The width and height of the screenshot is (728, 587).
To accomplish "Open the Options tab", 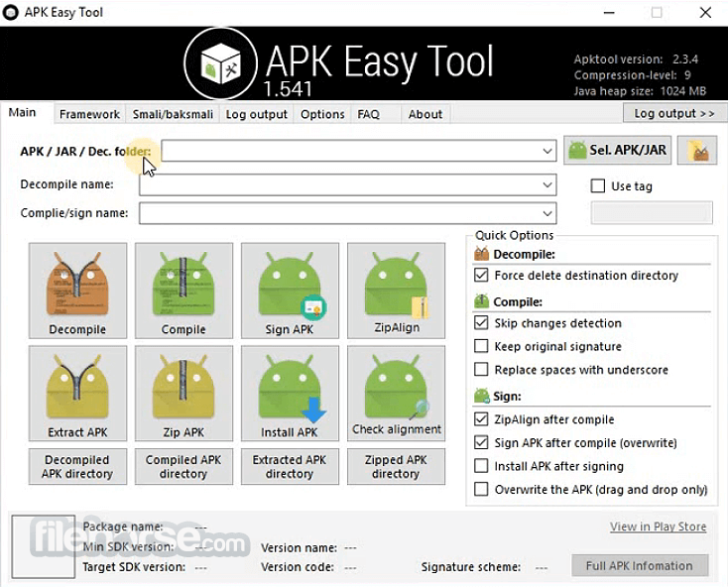I will click(322, 114).
